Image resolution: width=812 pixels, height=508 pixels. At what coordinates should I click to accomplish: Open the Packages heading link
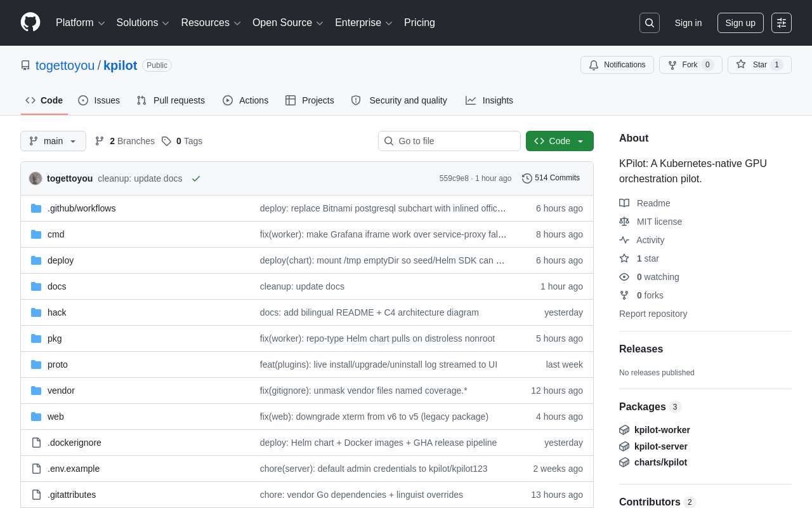[x=650, y=406]
